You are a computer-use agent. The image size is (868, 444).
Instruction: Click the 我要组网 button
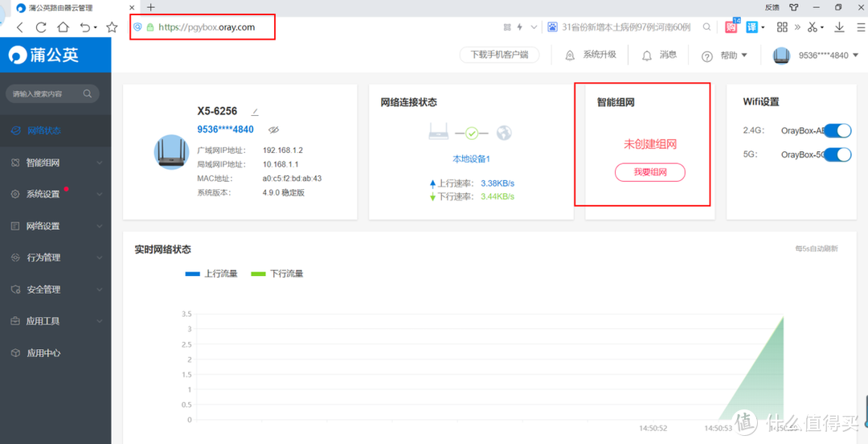pos(650,172)
